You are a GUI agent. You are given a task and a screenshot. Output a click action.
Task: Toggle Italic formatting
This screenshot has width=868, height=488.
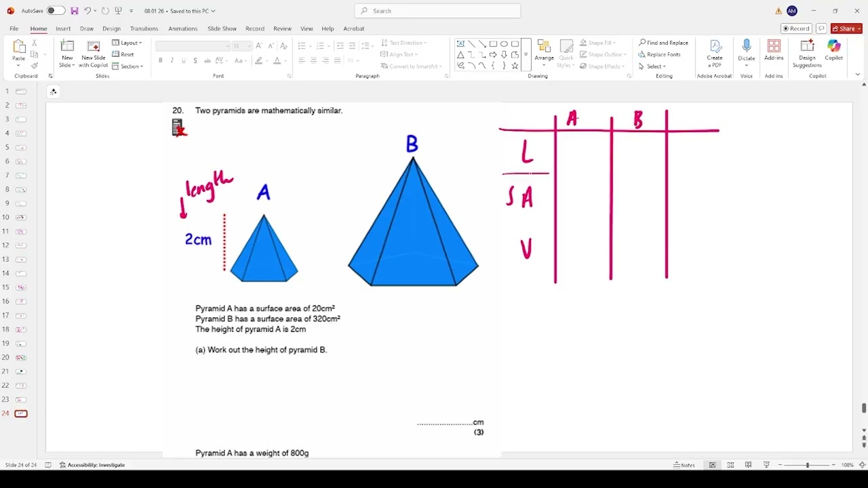point(172,60)
